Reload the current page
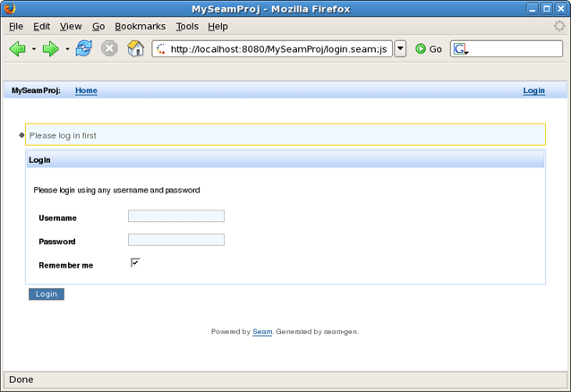 coord(84,48)
